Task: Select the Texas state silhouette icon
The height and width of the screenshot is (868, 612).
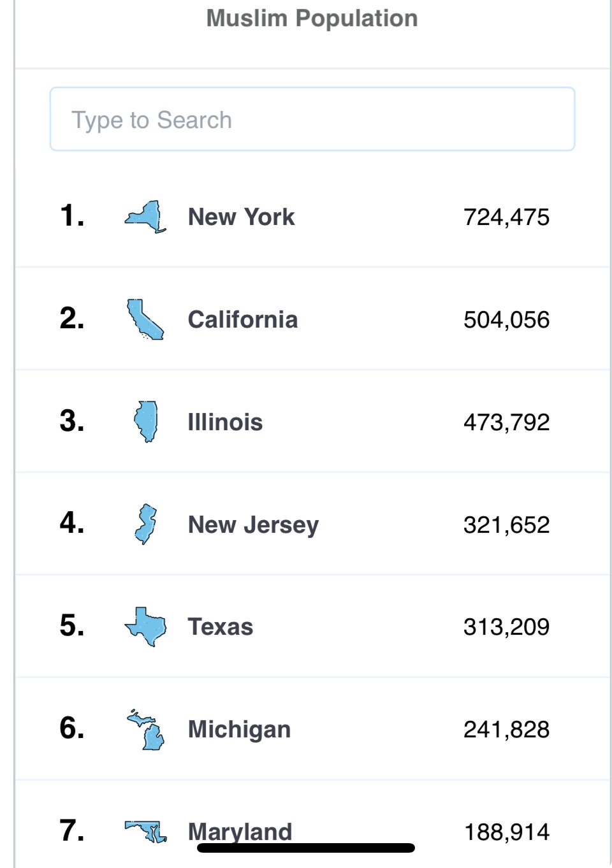Action: tap(145, 626)
